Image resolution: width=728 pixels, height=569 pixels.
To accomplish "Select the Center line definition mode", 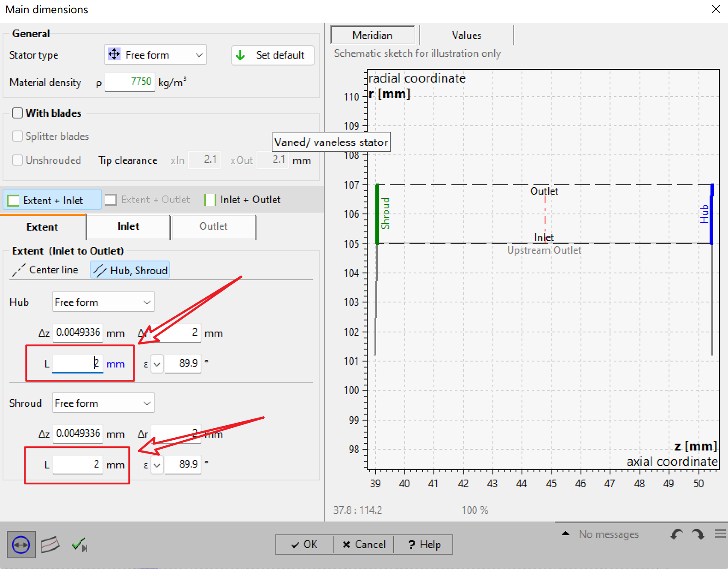I will [46, 270].
